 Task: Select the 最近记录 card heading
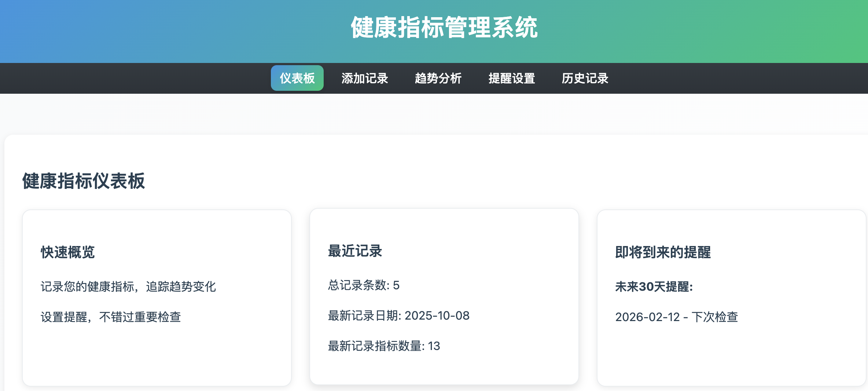pos(355,251)
